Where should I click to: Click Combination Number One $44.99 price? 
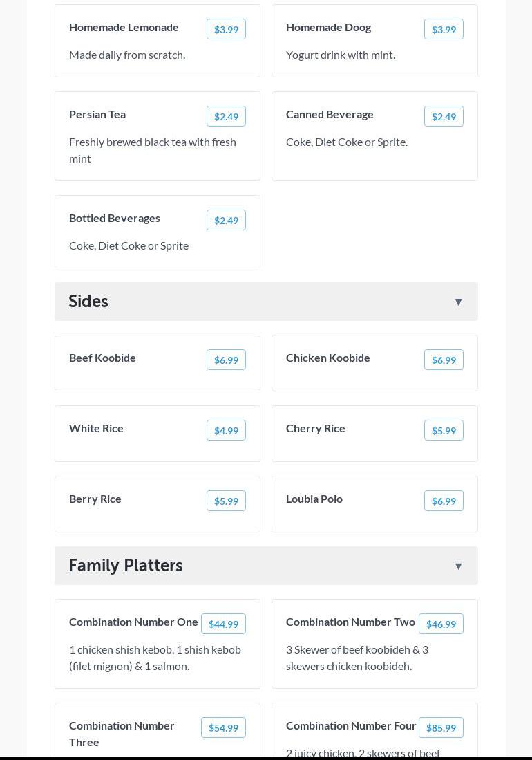pos(223,624)
